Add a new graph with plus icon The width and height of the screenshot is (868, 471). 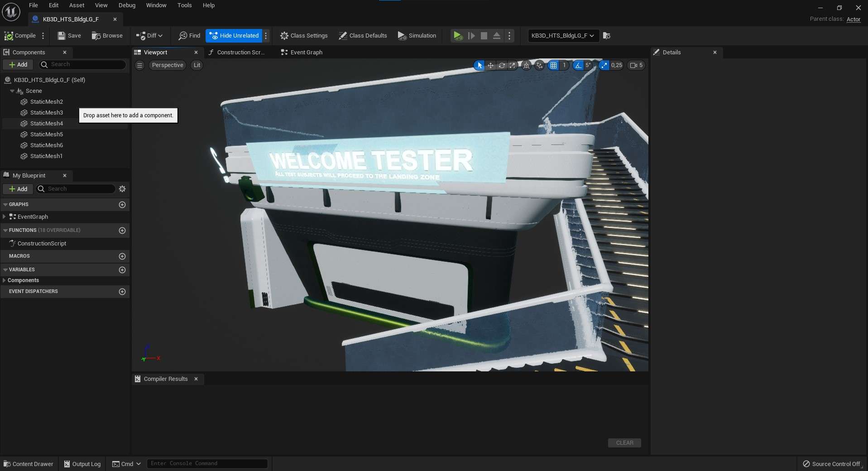click(122, 205)
